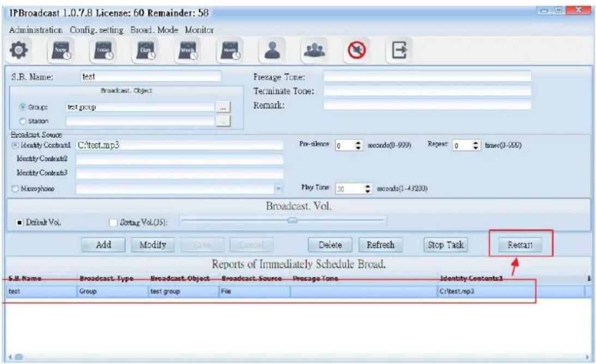Click the 'test group' cell in the table row
Viewport: 596px width, 364px height.
183,292
